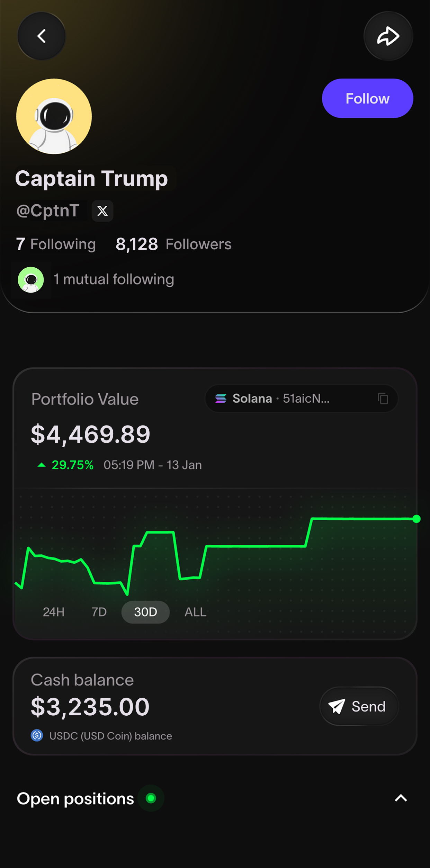
Task: Open Captain Trump's profile avatar
Action: tap(54, 116)
